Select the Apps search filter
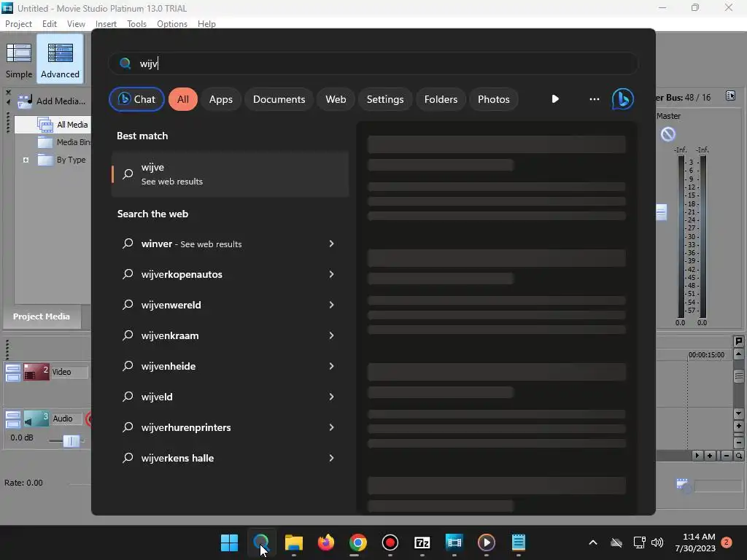 [220, 99]
